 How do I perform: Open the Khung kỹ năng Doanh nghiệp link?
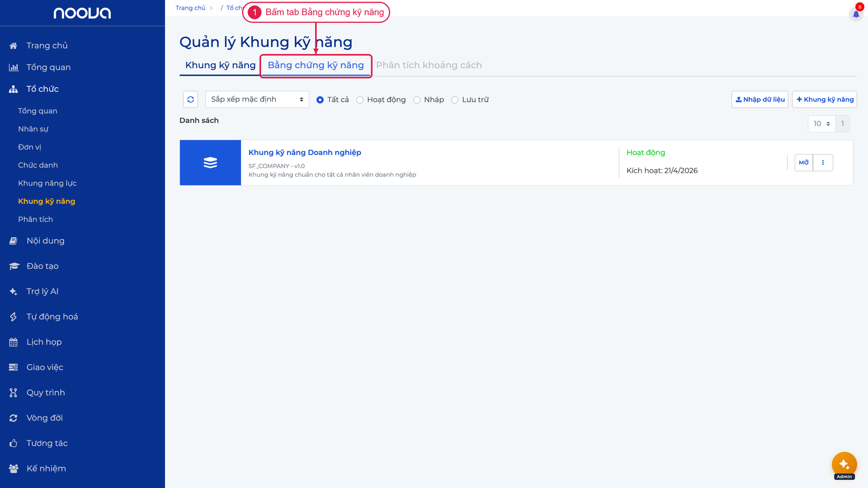pos(305,152)
